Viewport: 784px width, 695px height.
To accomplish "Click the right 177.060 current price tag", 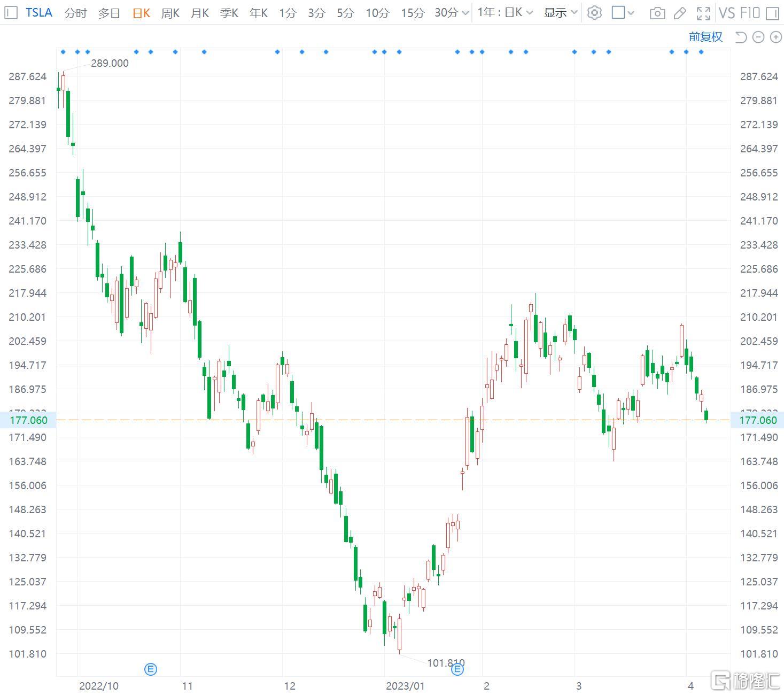I will pyautogui.click(x=757, y=420).
